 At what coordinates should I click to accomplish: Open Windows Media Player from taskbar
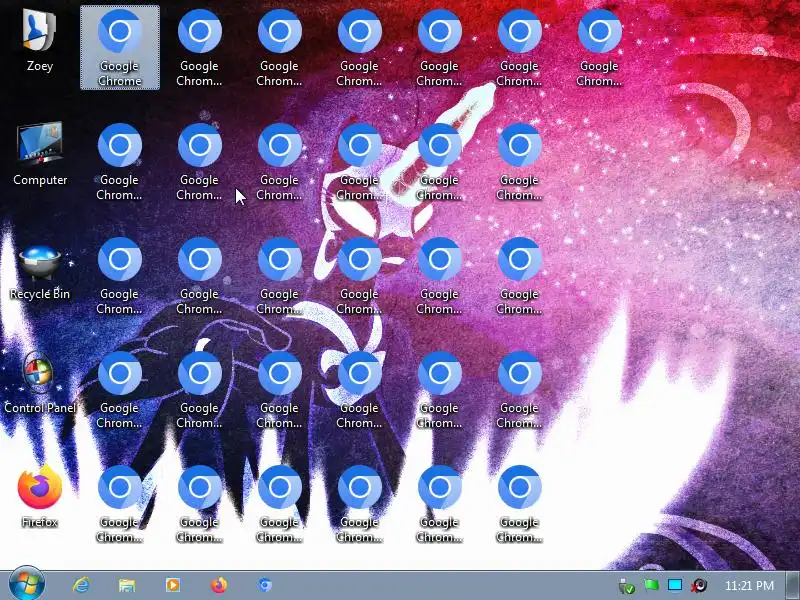tap(172, 585)
